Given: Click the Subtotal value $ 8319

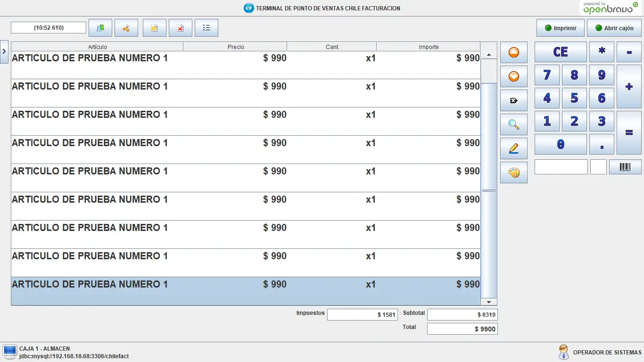Looking at the screenshot, I should click(462, 314).
